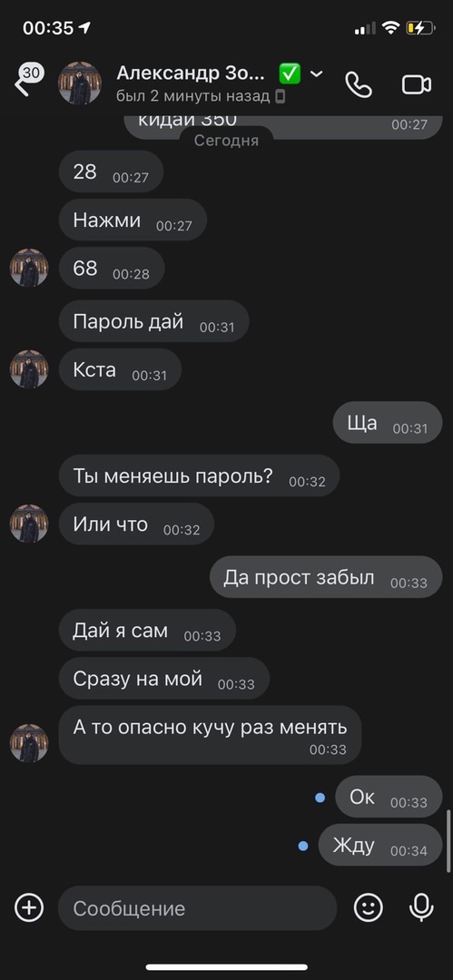Tap the chat scrollbar on right edge

pos(448,841)
